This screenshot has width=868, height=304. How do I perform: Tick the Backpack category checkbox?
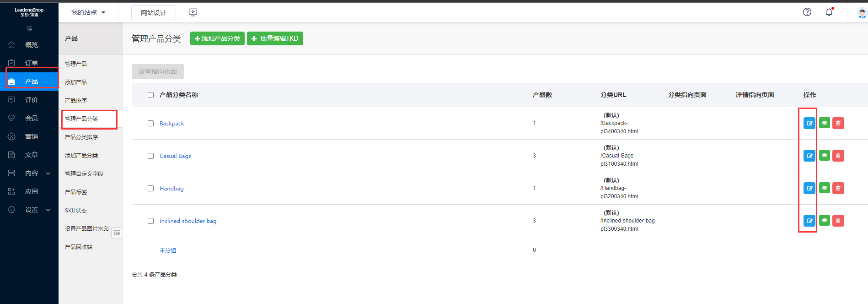pyautogui.click(x=150, y=124)
